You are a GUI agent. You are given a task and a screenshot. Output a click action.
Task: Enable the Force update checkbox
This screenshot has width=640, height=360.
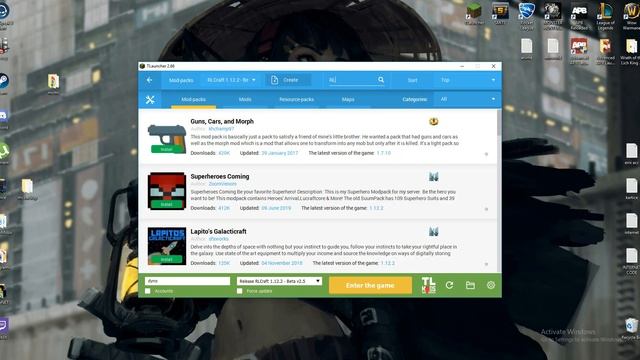(240, 291)
